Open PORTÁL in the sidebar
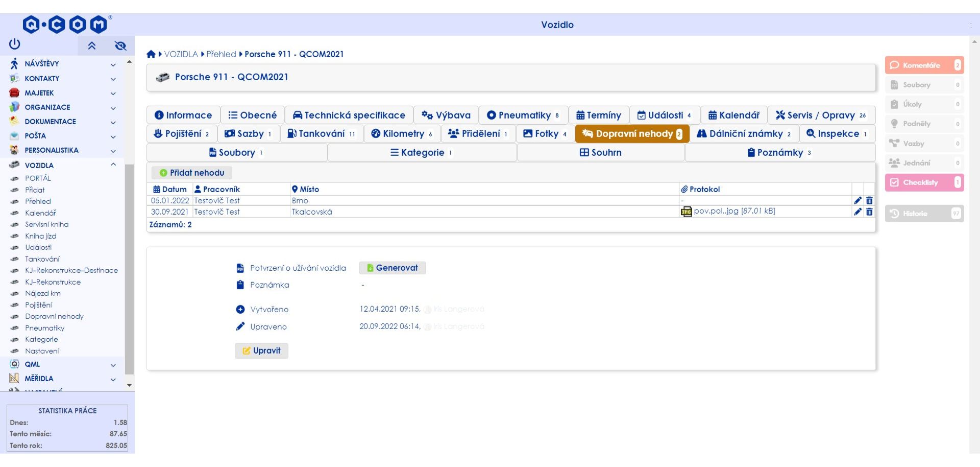 38,178
